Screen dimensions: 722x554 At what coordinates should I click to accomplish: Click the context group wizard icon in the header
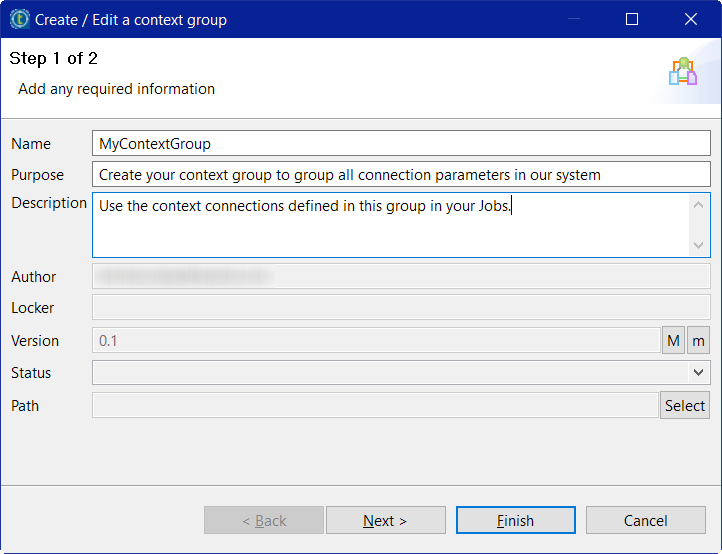(683, 72)
